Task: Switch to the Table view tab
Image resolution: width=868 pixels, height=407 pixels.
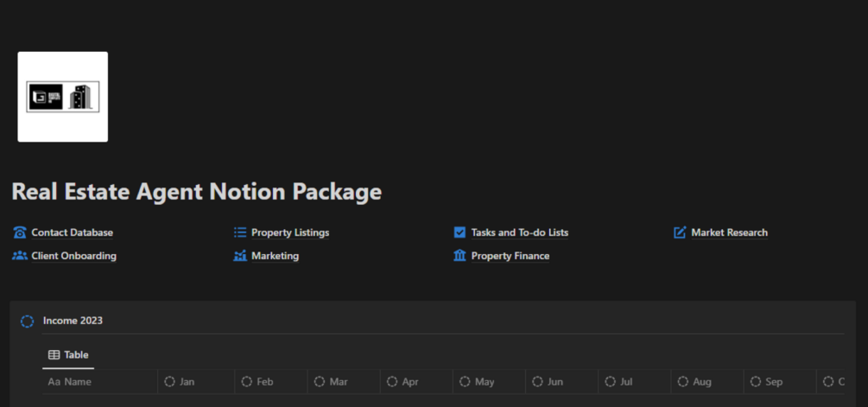Action: 68,354
